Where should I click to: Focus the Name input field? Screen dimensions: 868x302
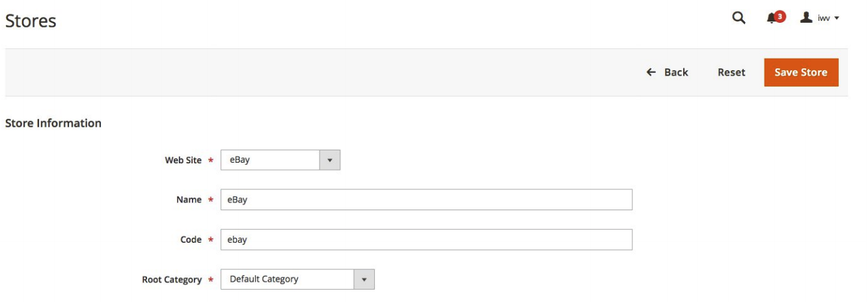pos(426,200)
